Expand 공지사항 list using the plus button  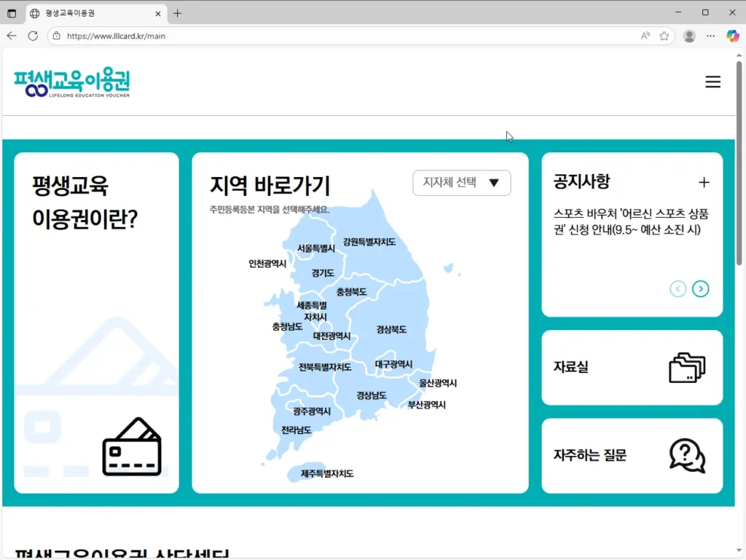704,182
